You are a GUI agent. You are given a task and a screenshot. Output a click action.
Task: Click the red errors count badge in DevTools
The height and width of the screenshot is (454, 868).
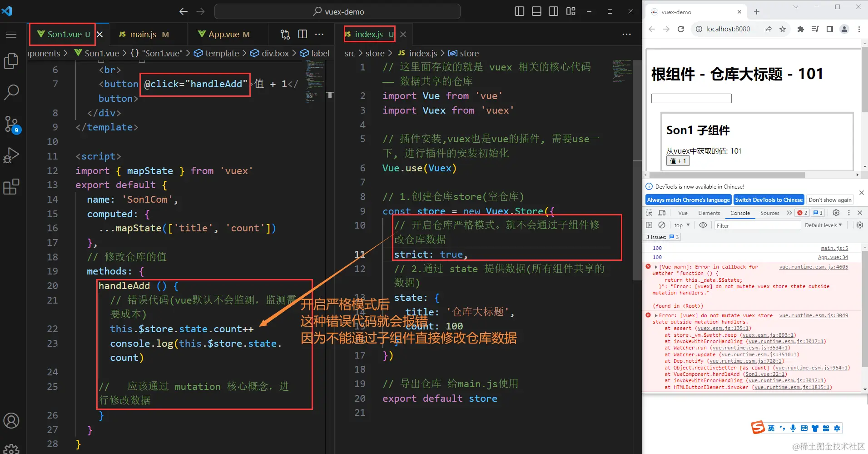[802, 213]
